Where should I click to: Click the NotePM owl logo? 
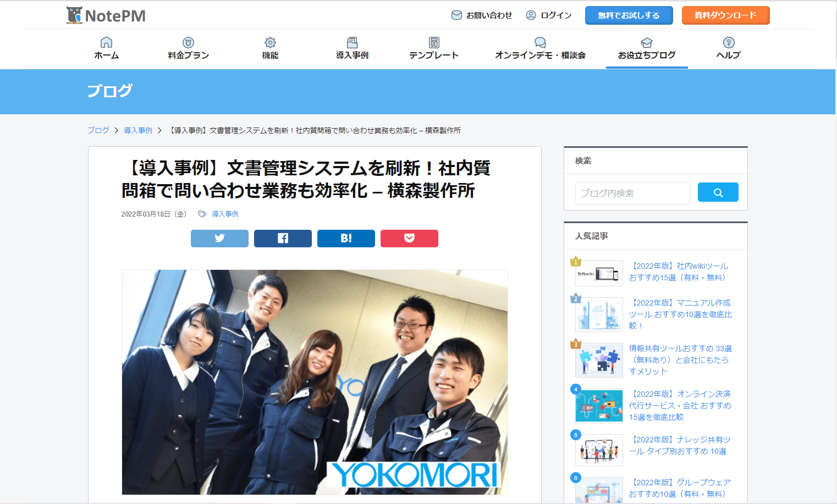[74, 15]
